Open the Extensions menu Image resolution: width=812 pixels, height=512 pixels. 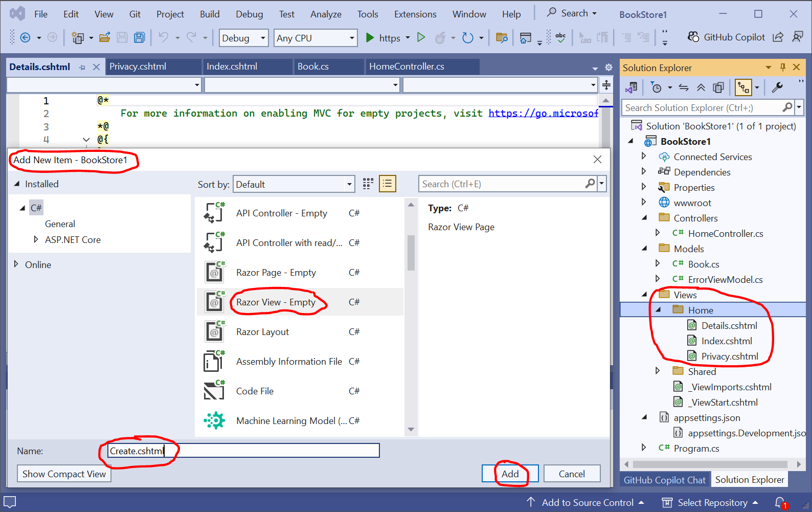(415, 14)
